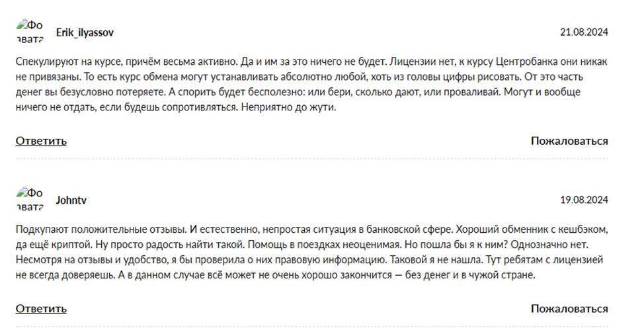Click the word "кешбэком" in Johntv's review
The width and height of the screenshot is (644, 332).
point(577,229)
